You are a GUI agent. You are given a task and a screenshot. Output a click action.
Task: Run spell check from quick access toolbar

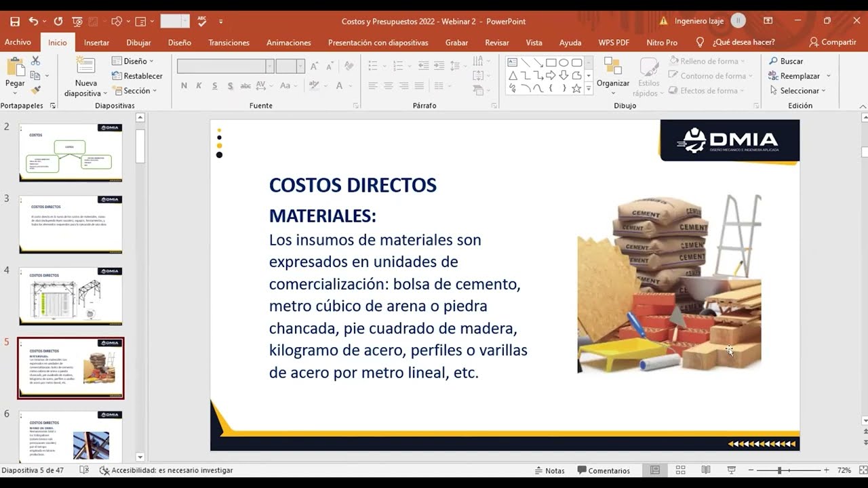click(x=202, y=21)
